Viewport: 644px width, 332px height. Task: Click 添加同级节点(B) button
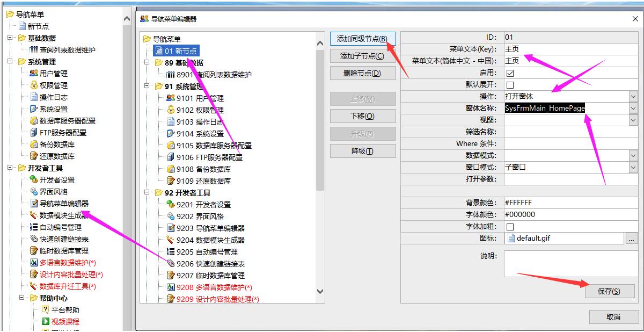click(x=362, y=39)
